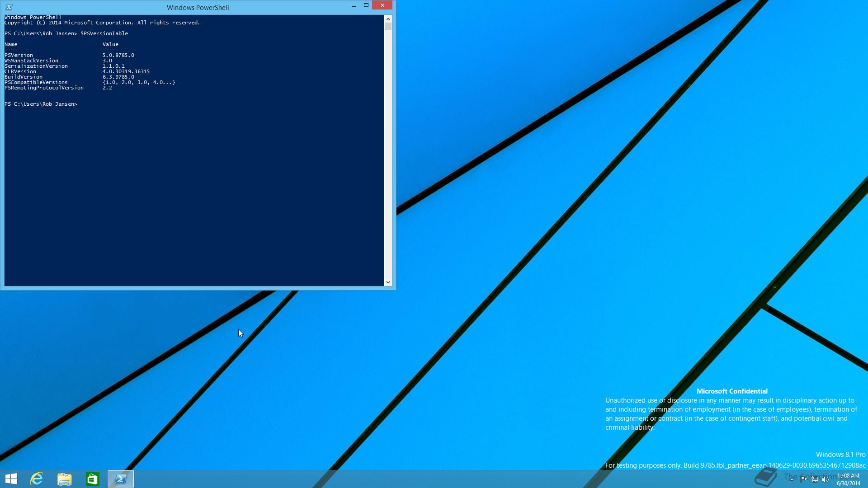The image size is (868, 488).
Task: Select the PowerShell taskbar button
Action: click(x=121, y=479)
